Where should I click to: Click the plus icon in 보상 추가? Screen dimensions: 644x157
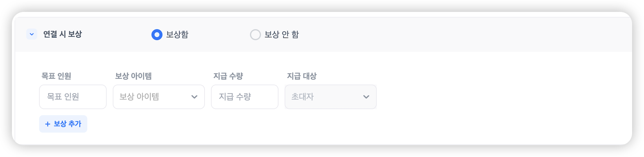coord(48,124)
